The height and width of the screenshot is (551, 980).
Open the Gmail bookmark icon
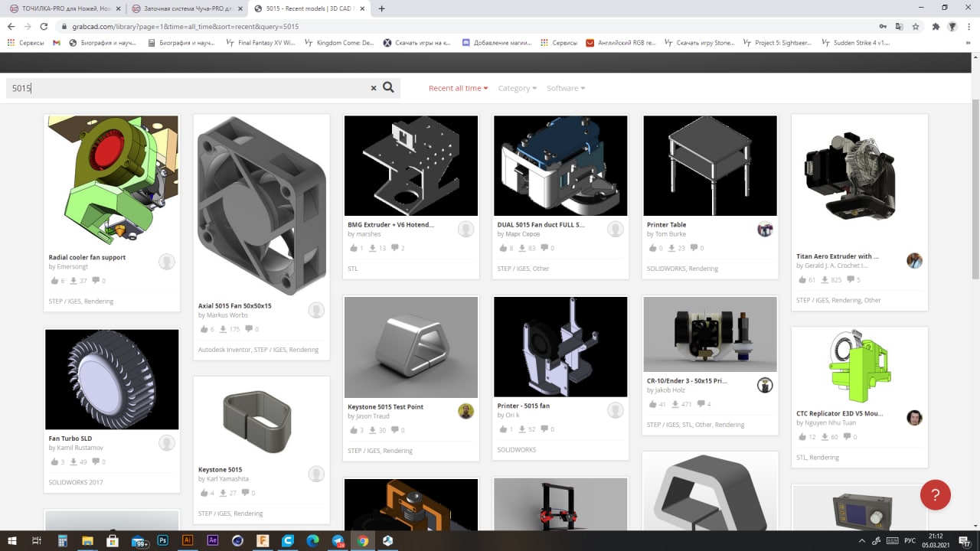click(57, 43)
